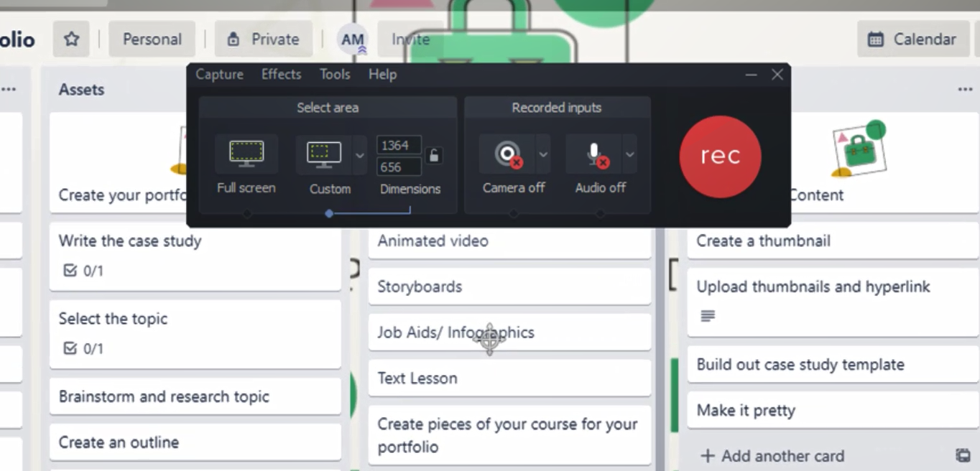This screenshot has height=471, width=980.
Task: Open the Create a thumbnail card
Action: coord(833,241)
